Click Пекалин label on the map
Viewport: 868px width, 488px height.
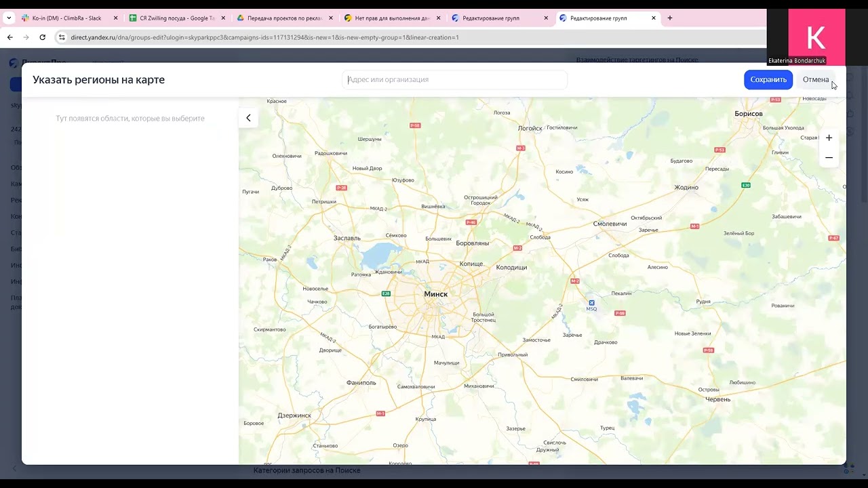tap(621, 293)
